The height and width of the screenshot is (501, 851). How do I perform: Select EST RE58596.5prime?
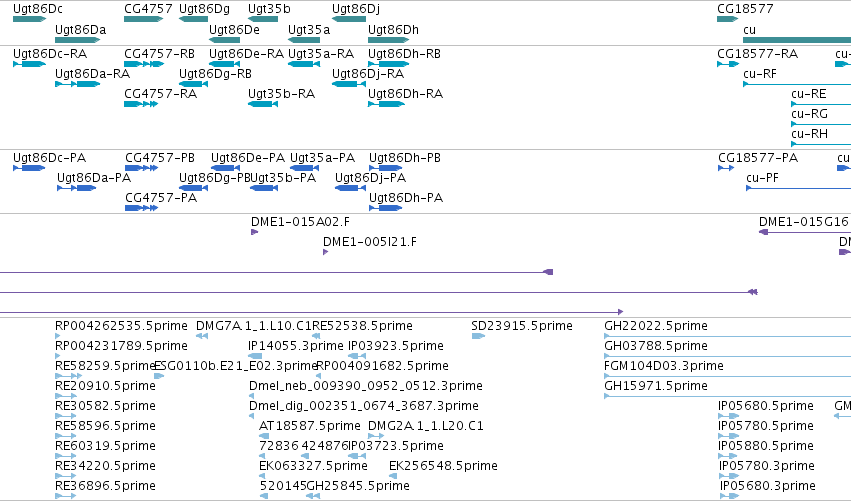click(66, 436)
